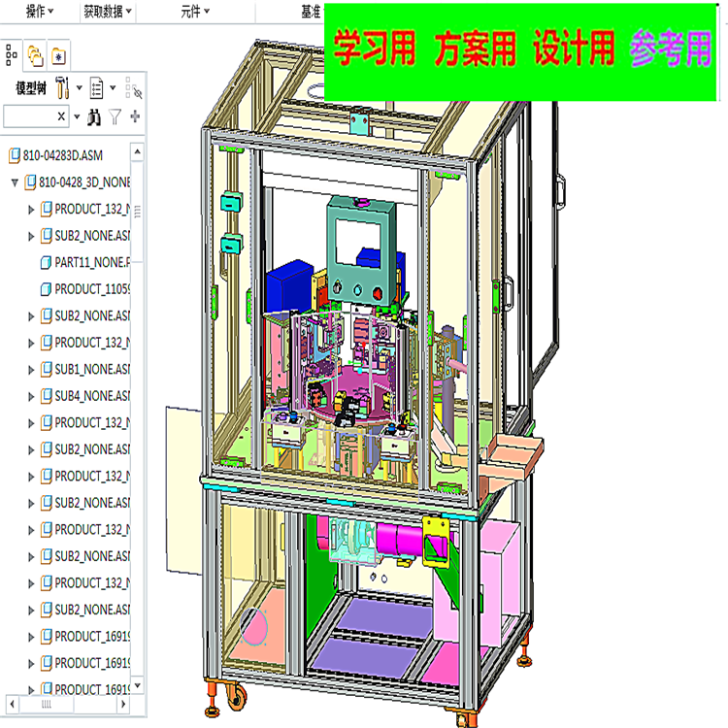The width and height of the screenshot is (728, 728).
Task: Click the tree columns display list icon
Action: [x=96, y=87]
